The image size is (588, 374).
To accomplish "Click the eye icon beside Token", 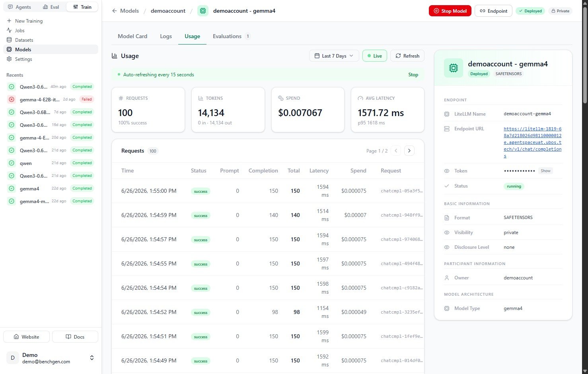I will (447, 171).
